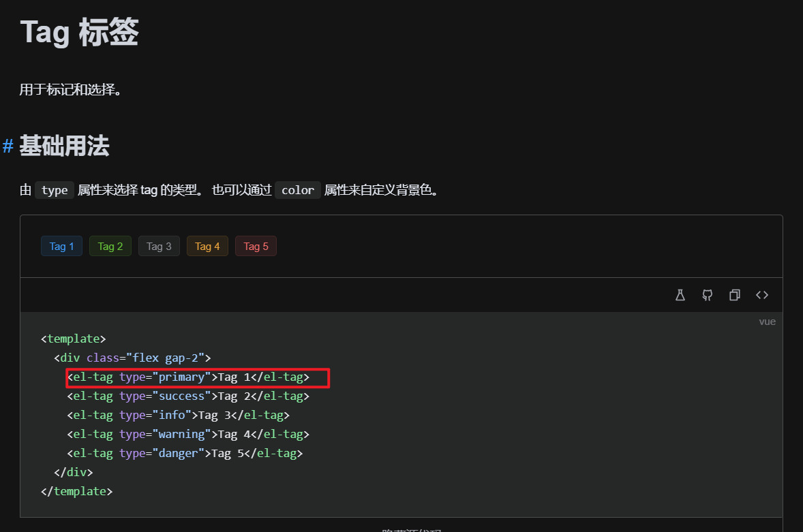Select the green success Tag 2
The image size is (803, 532).
pos(110,246)
